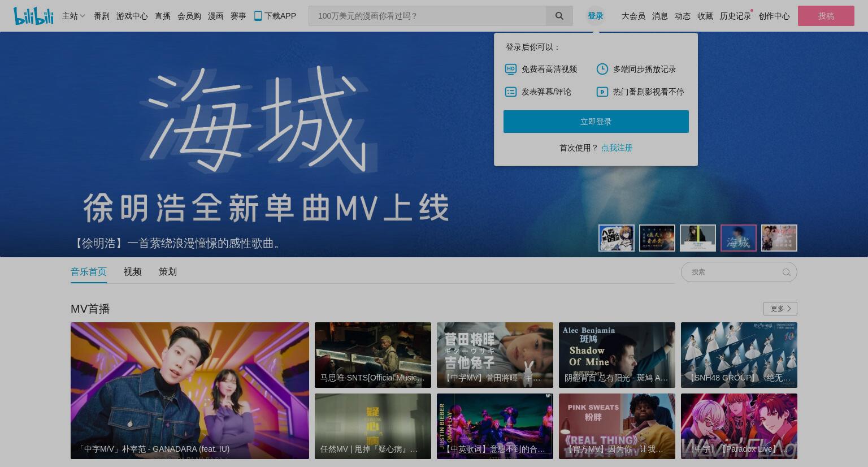The width and height of the screenshot is (868, 467).
Task: Click the magnifier icon in channel search
Action: (786, 272)
